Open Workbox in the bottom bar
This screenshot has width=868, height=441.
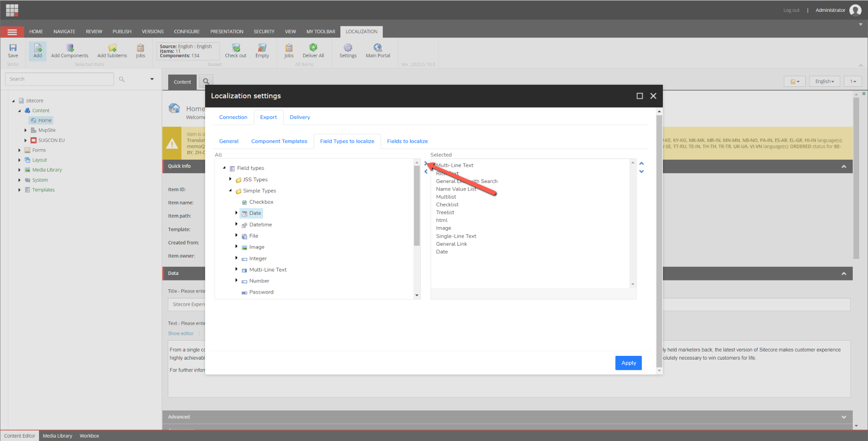coord(89,436)
